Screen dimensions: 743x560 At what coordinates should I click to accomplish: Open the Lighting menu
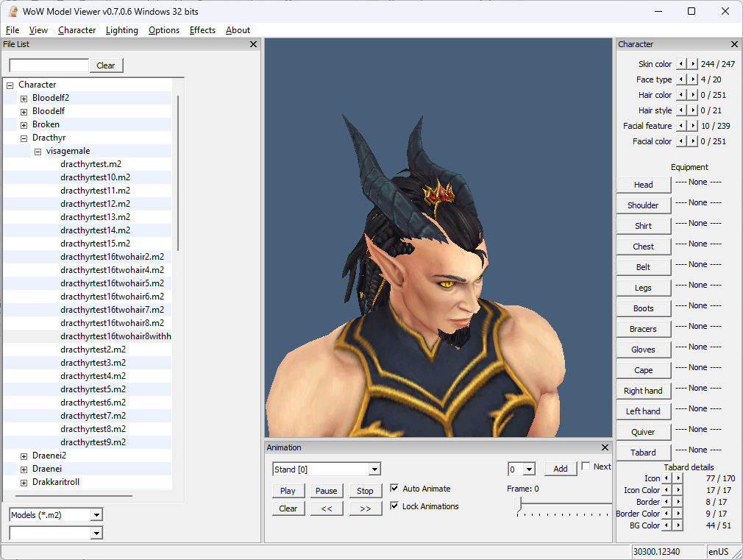coord(122,30)
